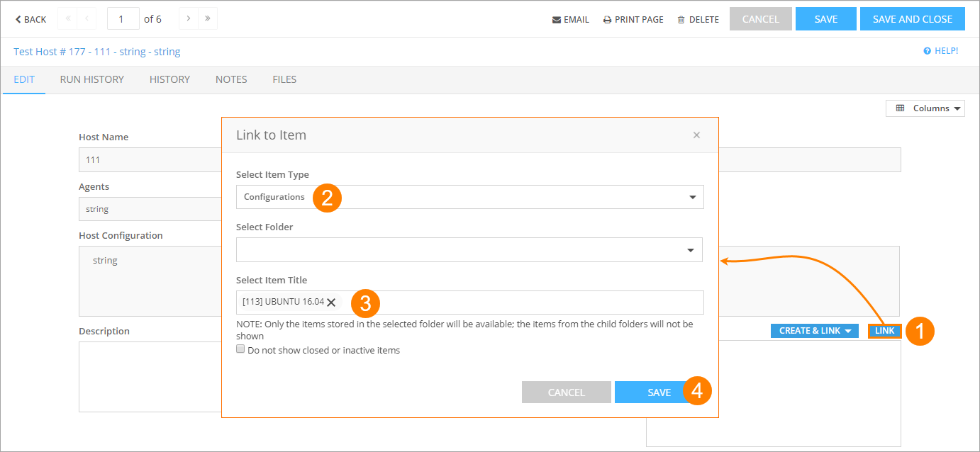Image resolution: width=980 pixels, height=452 pixels.
Task: Enable 'Do not show closed or inactive items'
Action: (240, 349)
